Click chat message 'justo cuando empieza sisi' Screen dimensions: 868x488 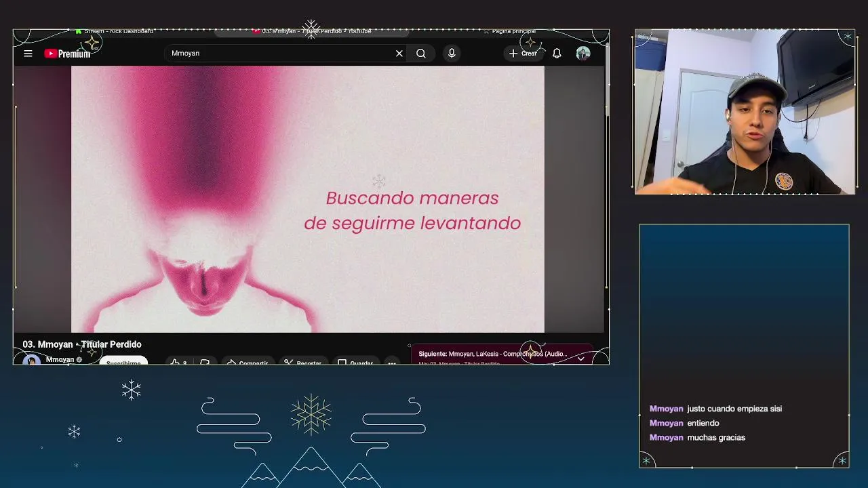pyautogui.click(x=734, y=409)
